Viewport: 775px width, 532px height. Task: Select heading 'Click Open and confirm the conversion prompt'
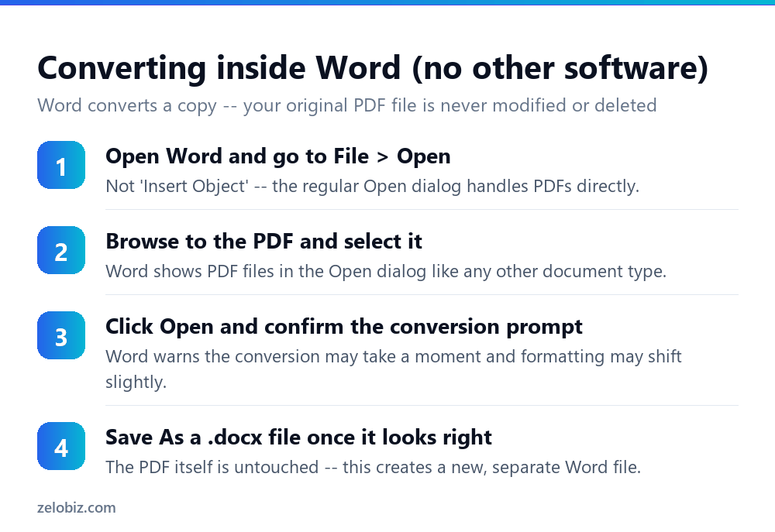[344, 327]
